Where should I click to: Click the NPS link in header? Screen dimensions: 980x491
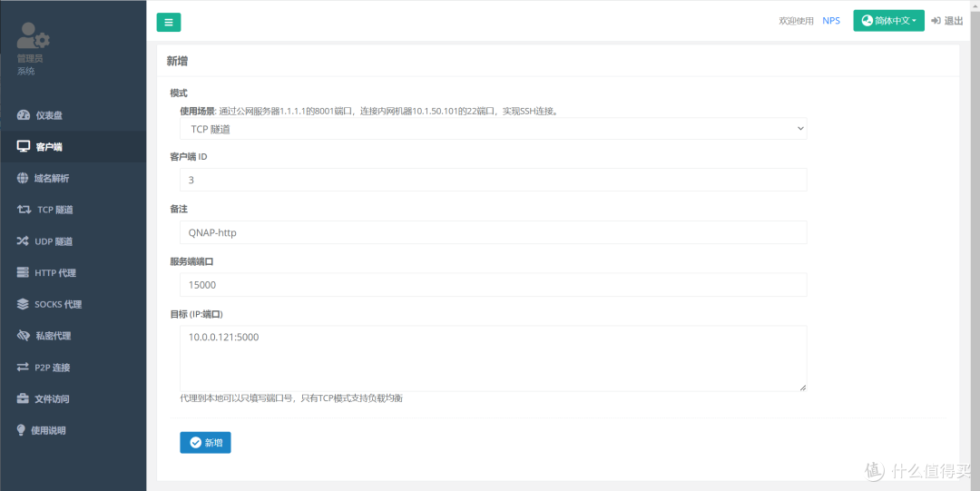point(831,21)
